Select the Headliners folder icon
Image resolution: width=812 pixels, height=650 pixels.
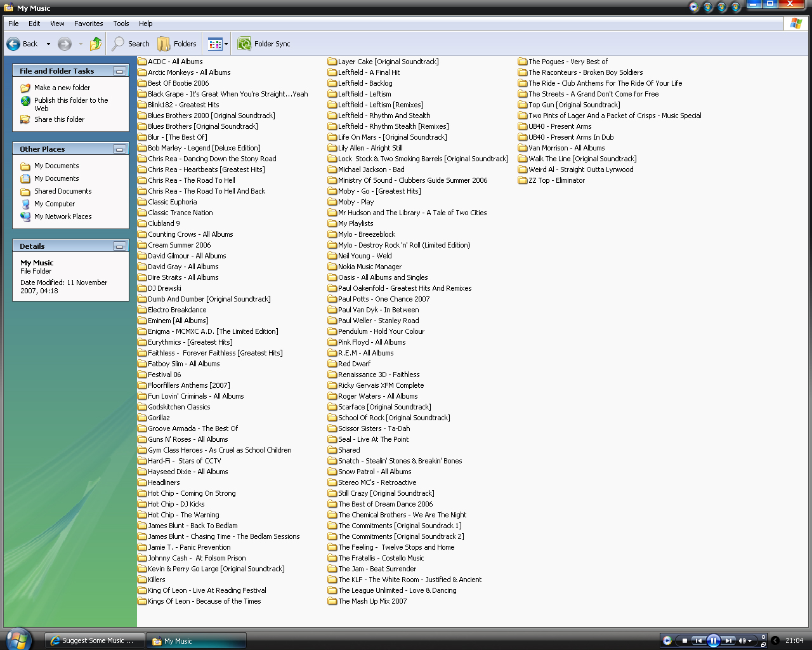pyautogui.click(x=142, y=482)
